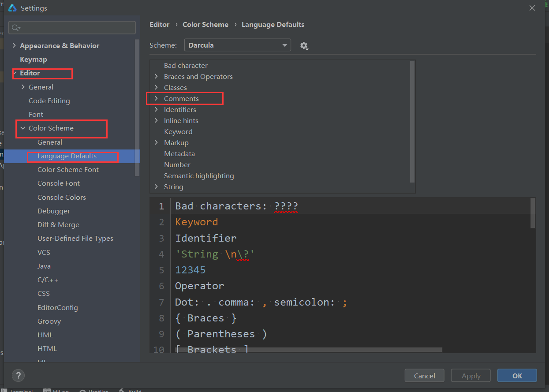
Task: Expand the Identifiers group
Action: click(x=156, y=109)
